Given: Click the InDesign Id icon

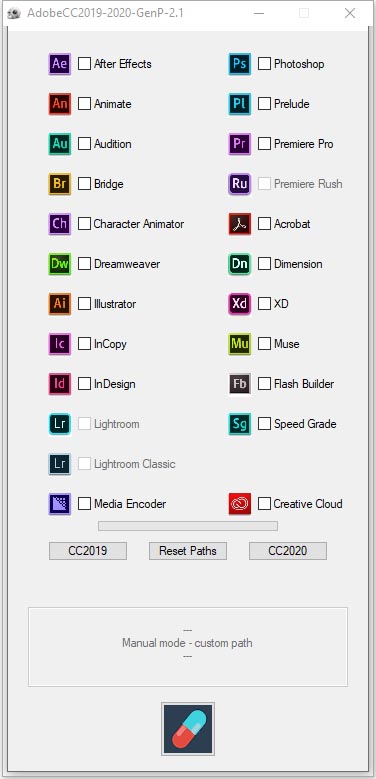Looking at the screenshot, I should pos(60,384).
